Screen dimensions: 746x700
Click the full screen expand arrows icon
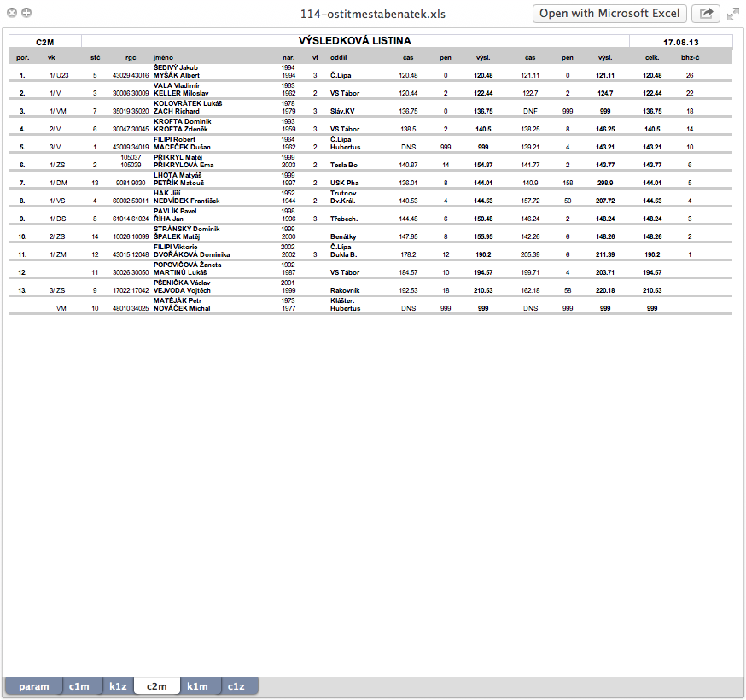732,14
